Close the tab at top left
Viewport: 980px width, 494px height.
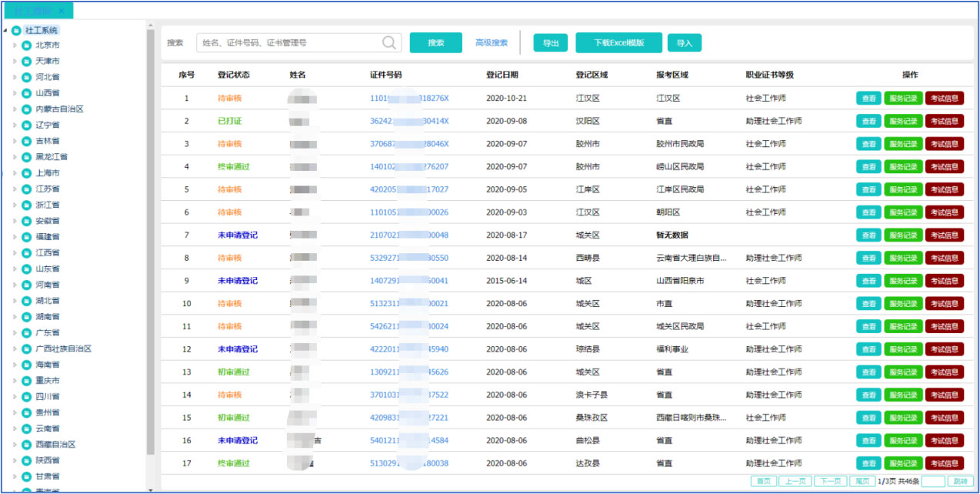62,11
